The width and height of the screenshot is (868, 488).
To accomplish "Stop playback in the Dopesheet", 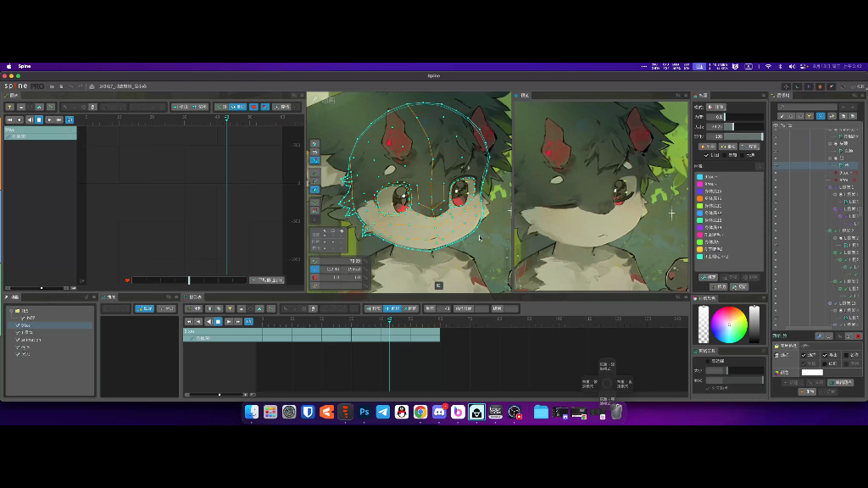I will [x=218, y=321].
